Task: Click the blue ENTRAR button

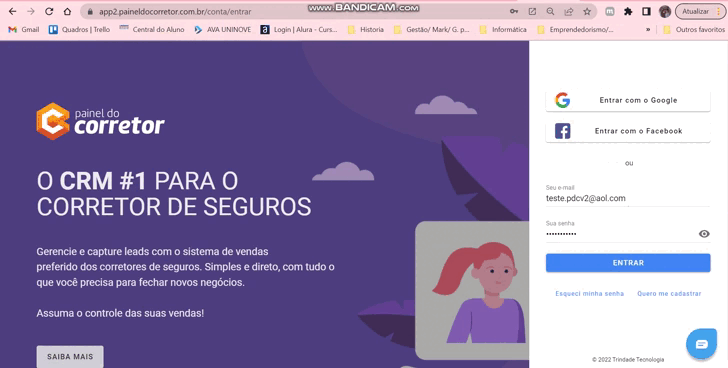Action: coord(628,263)
